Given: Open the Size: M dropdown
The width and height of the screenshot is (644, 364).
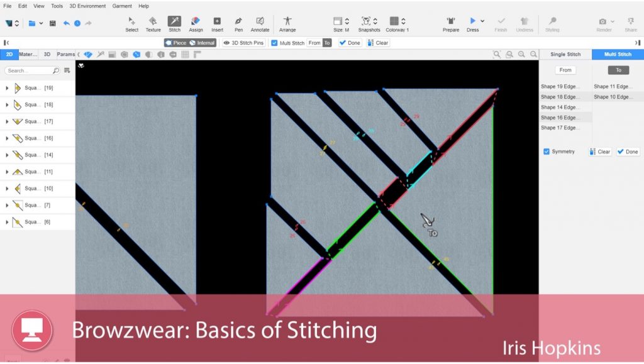Looking at the screenshot, I should click(x=341, y=23).
